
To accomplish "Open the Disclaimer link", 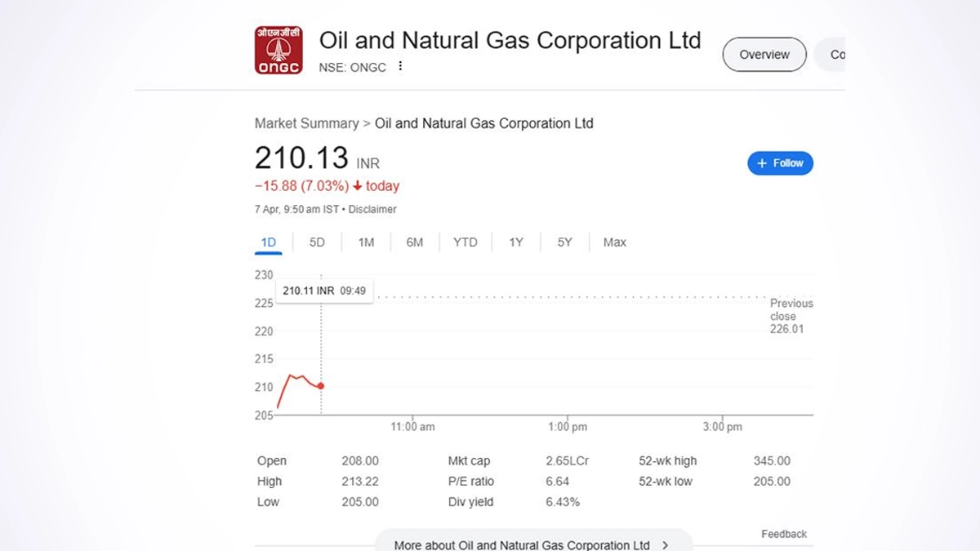I will pyautogui.click(x=372, y=209).
